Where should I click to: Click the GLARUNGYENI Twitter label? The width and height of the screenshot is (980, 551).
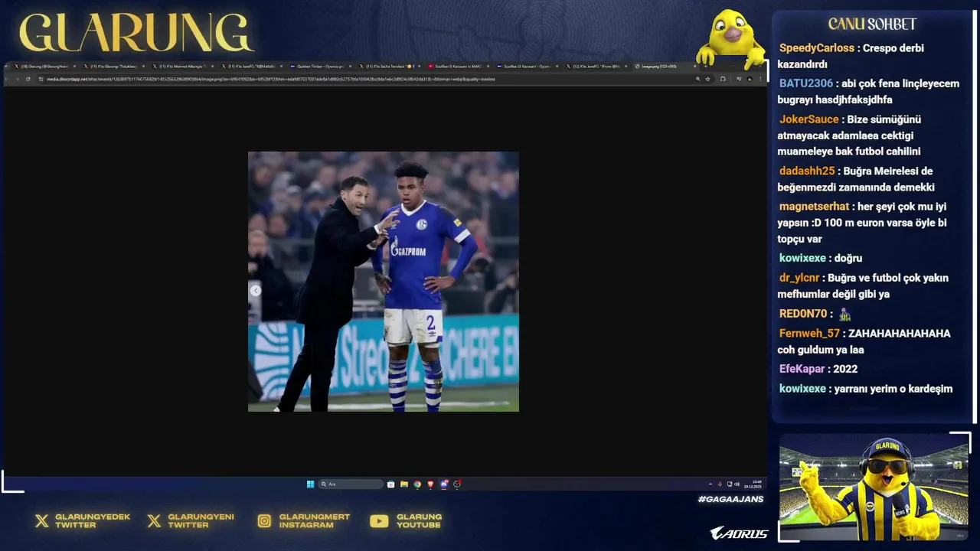[x=201, y=521]
